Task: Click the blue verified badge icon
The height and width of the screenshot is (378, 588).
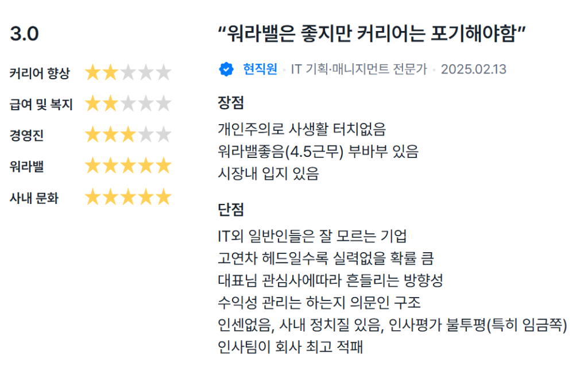Action: pos(226,70)
